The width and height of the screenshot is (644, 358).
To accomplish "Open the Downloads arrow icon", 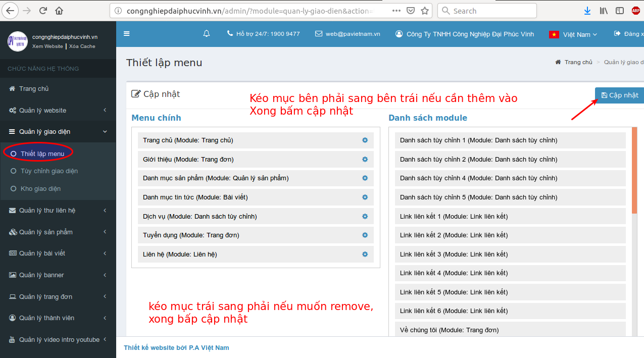I will (x=587, y=11).
